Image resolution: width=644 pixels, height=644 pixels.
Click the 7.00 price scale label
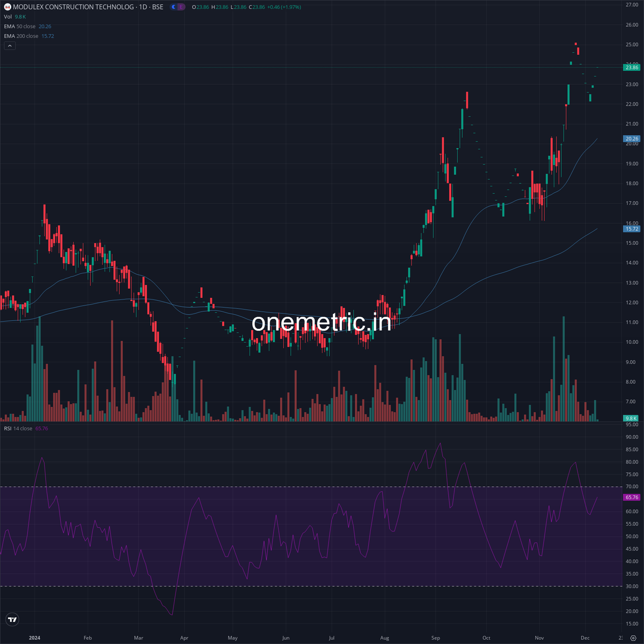[x=631, y=401]
